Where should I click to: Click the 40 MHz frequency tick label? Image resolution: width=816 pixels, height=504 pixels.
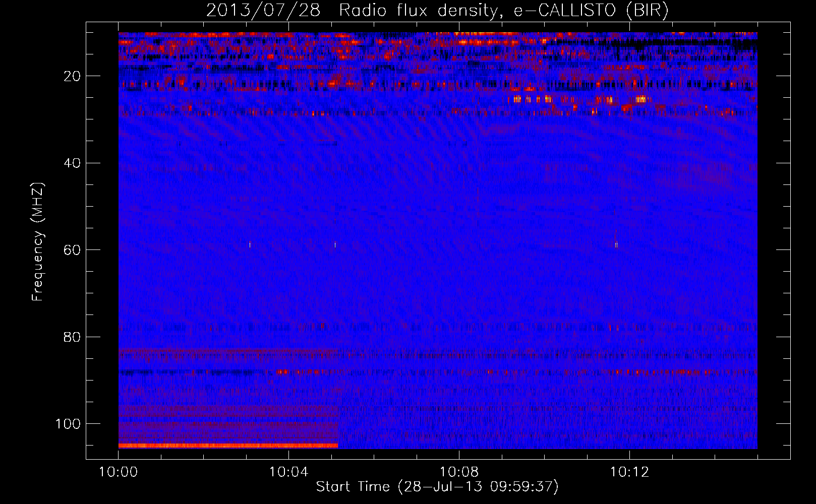click(72, 163)
